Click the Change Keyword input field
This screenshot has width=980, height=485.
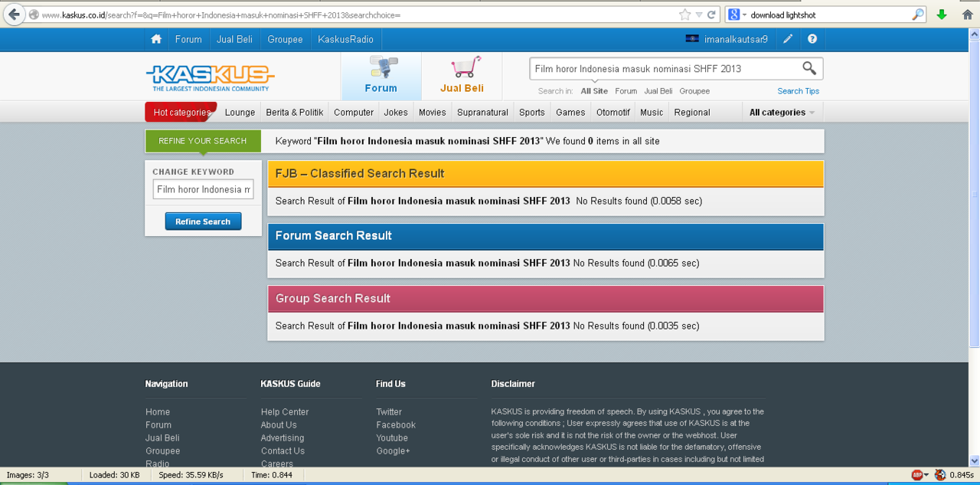click(203, 189)
